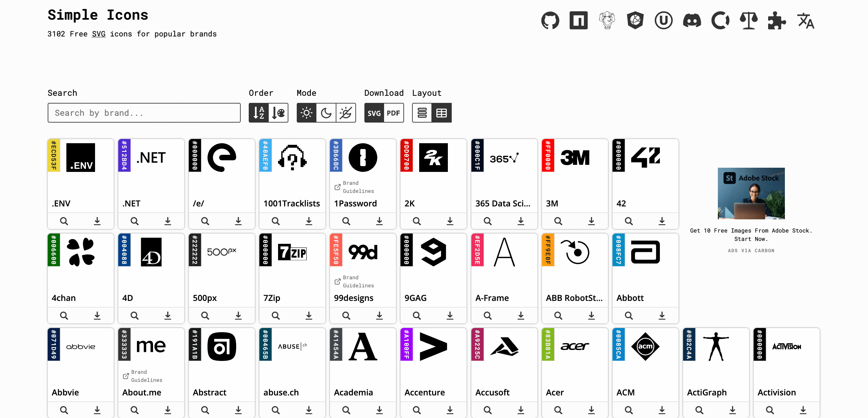
Task: Copy the Accenture color #A100FF swatch
Action: [x=407, y=344]
